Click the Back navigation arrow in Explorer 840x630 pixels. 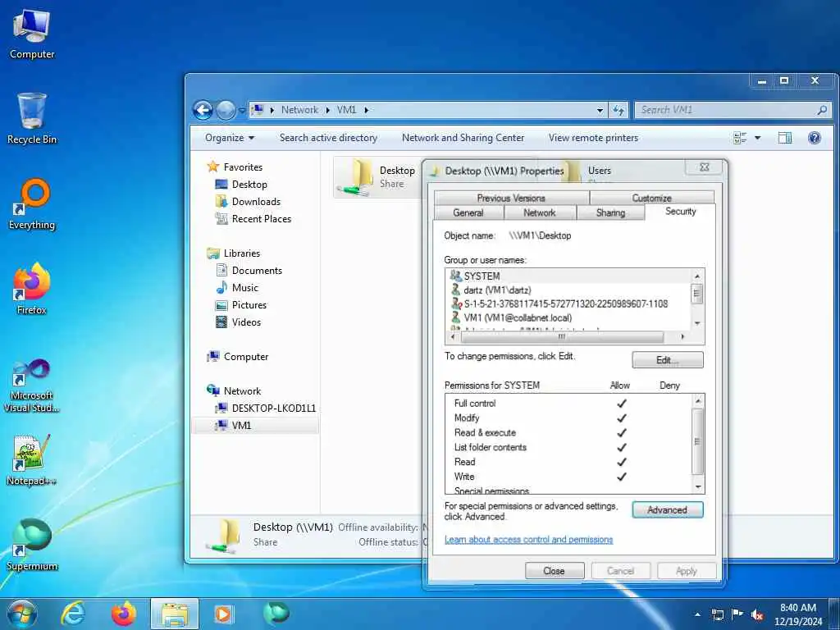click(203, 111)
